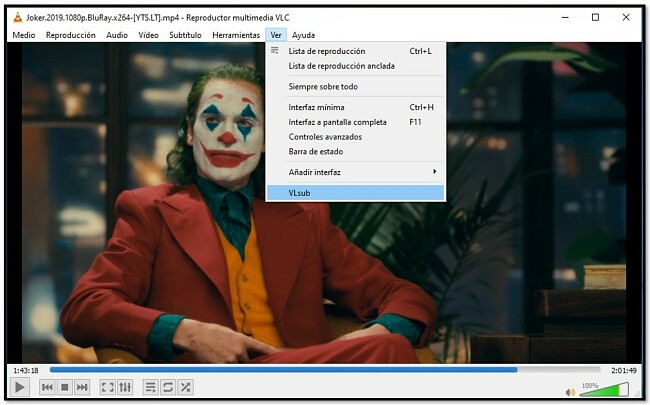650x405 pixels.
Task: Toggle Interfaz a pantalla completa
Action: tap(356, 122)
